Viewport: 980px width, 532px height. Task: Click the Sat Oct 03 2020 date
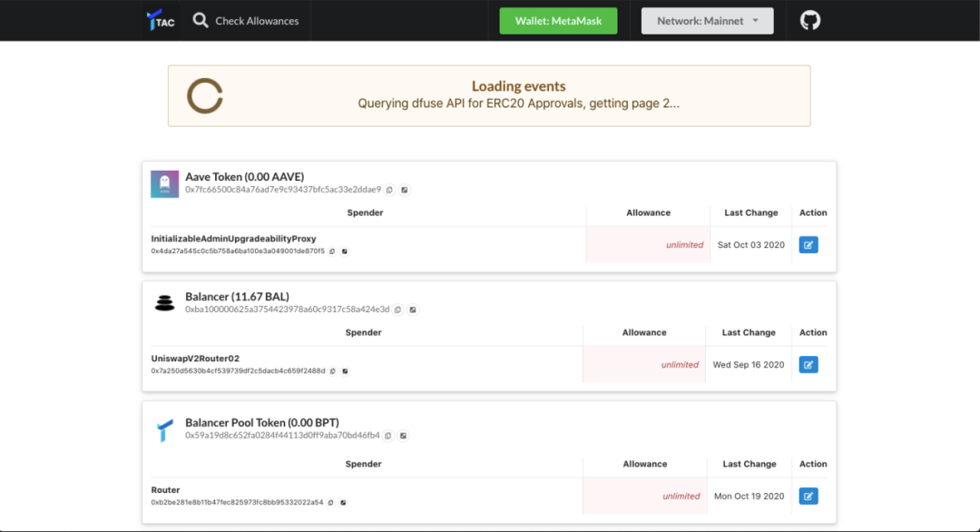click(x=750, y=245)
